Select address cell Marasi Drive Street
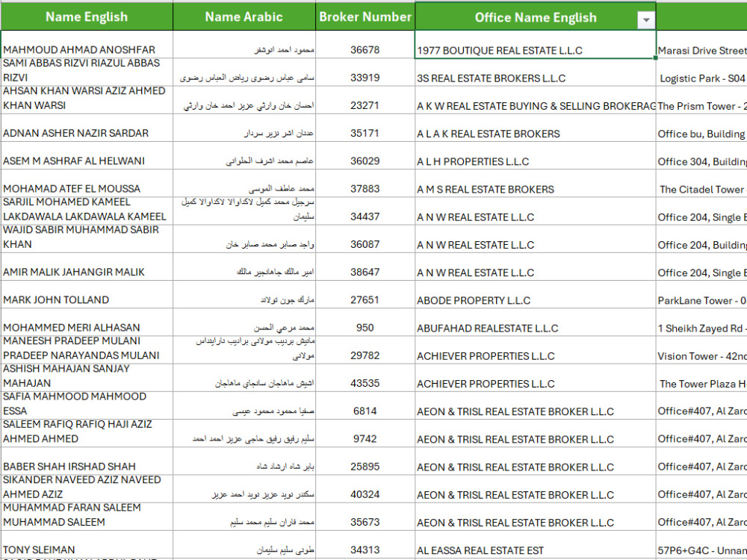The height and width of the screenshot is (560, 747). (701, 45)
